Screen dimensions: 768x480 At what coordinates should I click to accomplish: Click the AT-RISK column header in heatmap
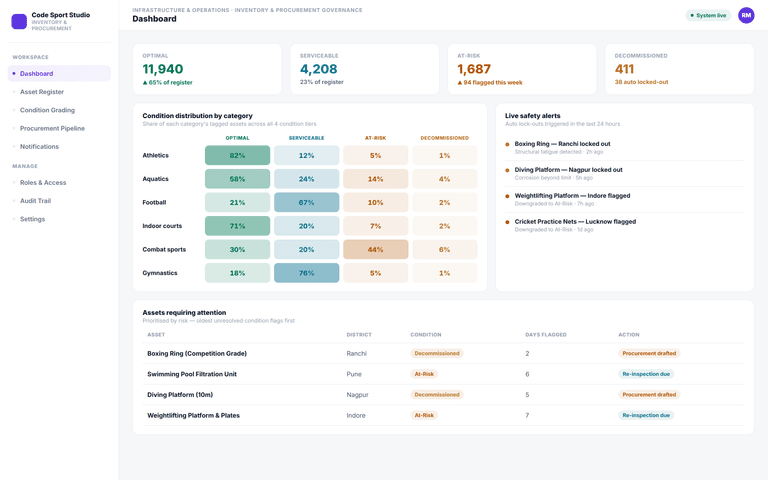point(376,138)
